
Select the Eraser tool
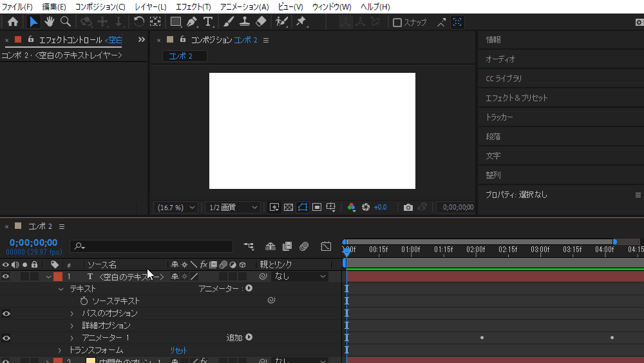click(x=261, y=22)
